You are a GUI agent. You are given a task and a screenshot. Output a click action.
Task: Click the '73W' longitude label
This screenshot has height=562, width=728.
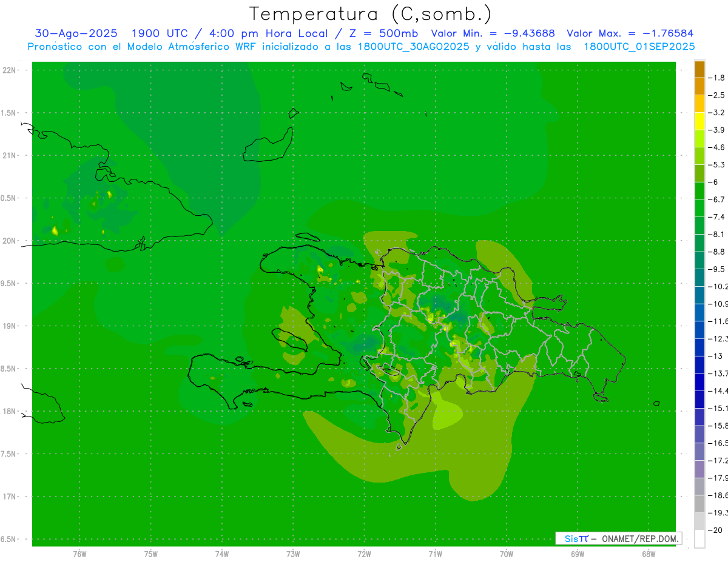click(x=293, y=554)
